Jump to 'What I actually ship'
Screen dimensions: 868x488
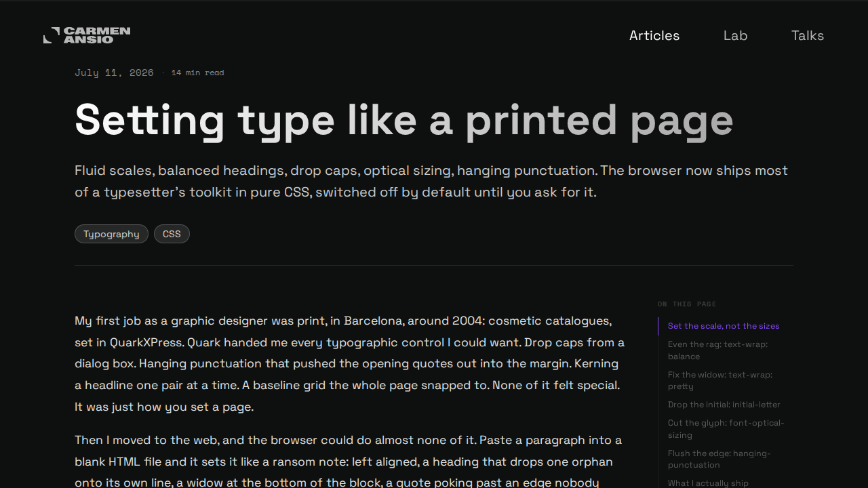(708, 483)
